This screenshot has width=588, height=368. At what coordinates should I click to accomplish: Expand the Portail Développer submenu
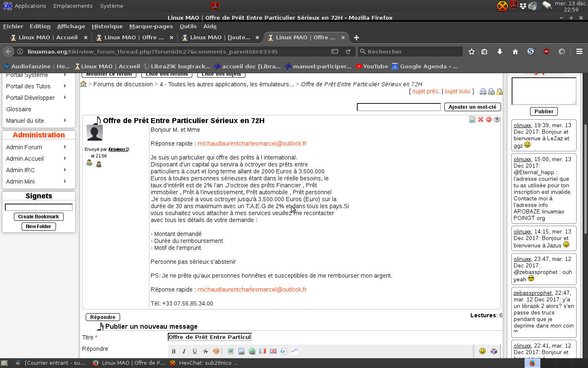(65, 97)
